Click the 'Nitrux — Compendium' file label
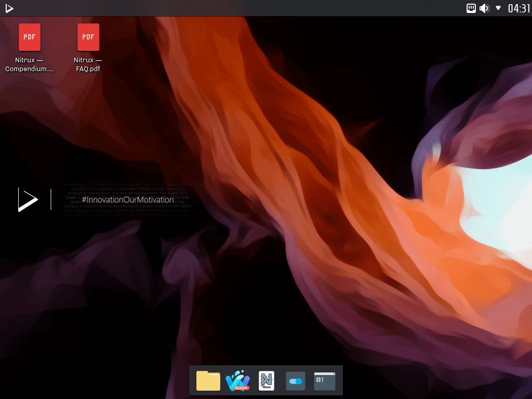 coord(30,64)
